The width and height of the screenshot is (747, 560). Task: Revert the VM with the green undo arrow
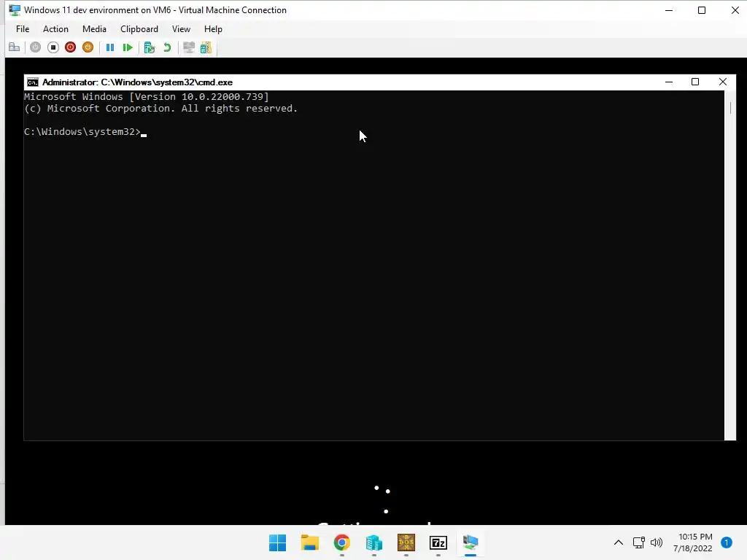coord(167,47)
